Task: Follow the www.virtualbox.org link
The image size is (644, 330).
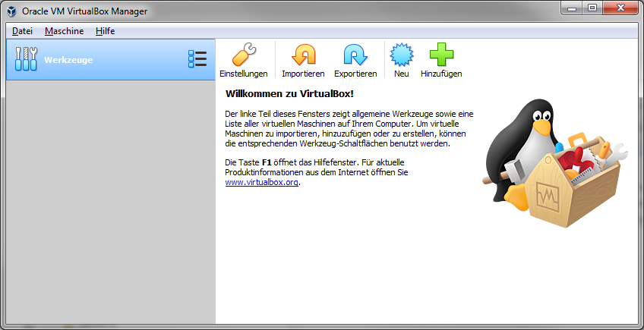Action: pyautogui.click(x=261, y=183)
